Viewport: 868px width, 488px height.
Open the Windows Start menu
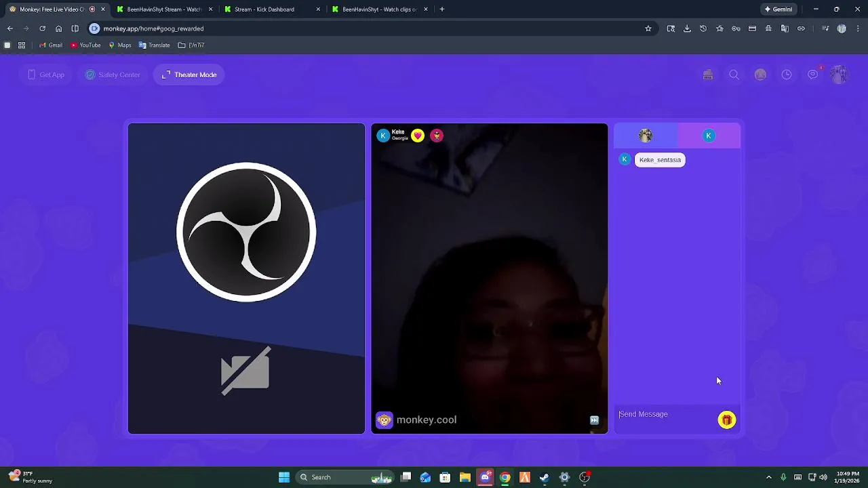[x=284, y=477]
